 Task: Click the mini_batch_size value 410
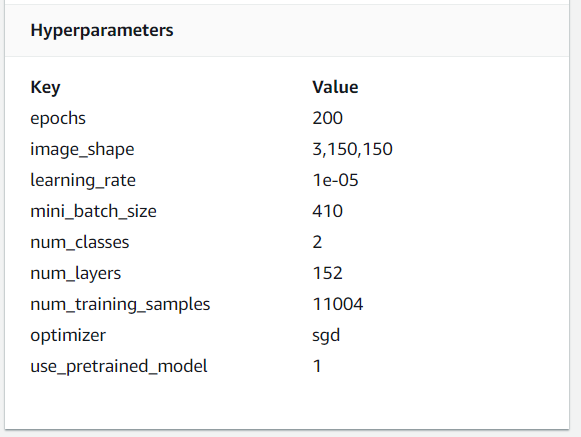(327, 211)
